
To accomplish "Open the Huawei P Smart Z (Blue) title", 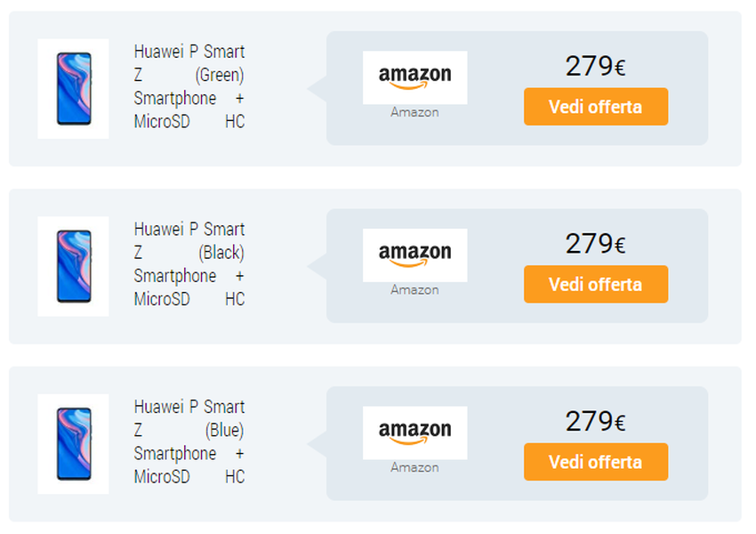I will [x=189, y=441].
